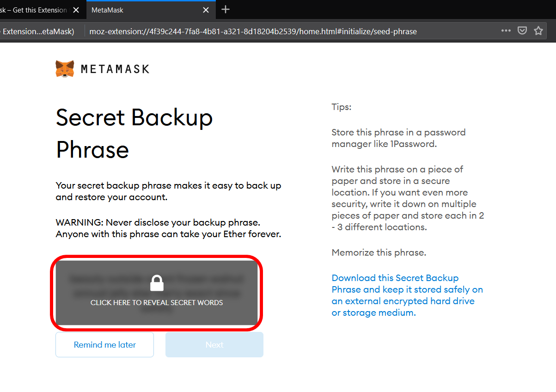Viewport: 556px width, 392px height.
Task: Click the lock icon on the hidden phrase
Action: click(x=157, y=283)
